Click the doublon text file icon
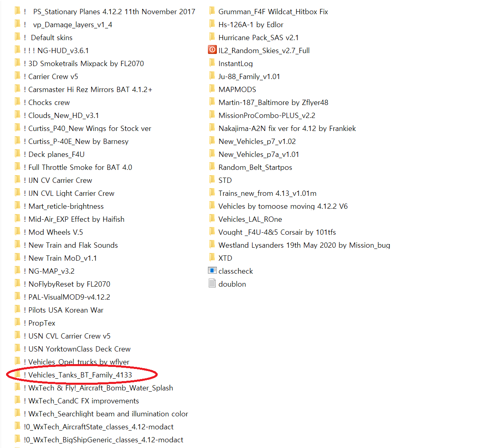The height and width of the screenshot is (448, 503). click(x=212, y=283)
